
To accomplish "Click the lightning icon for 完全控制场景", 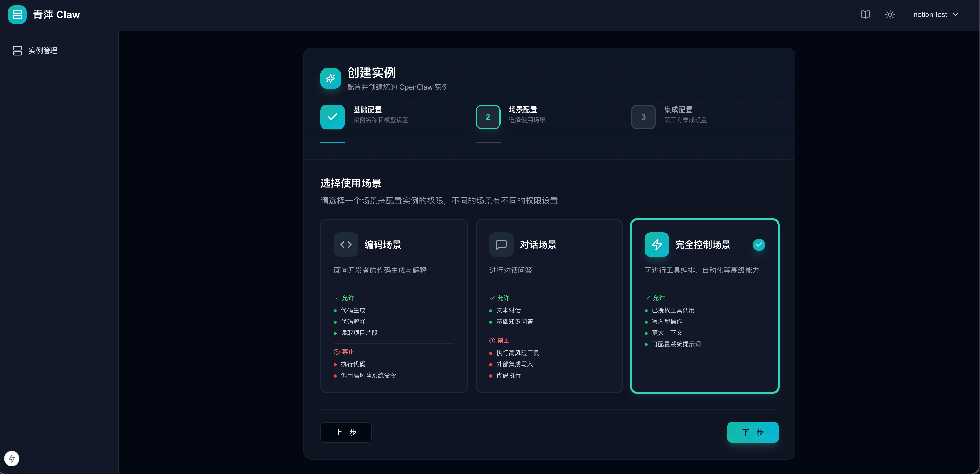I will (x=656, y=244).
